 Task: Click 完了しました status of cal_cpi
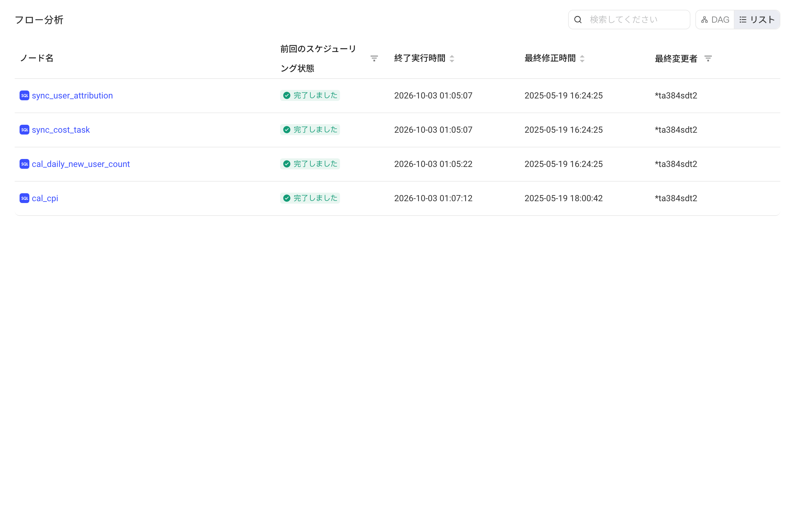tap(310, 198)
